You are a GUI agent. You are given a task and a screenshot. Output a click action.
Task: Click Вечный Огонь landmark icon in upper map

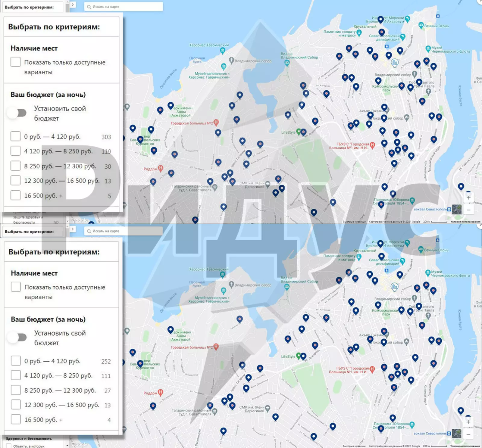pos(421,26)
